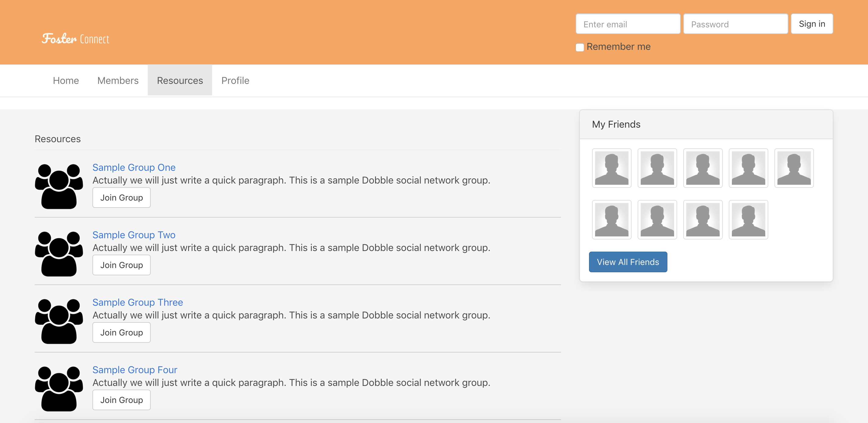Click the group icon for Sample Group One
868x423 pixels.
coord(59,186)
